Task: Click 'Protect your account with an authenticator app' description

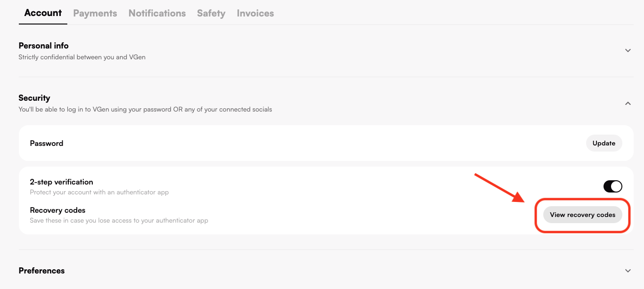Action: [x=99, y=192]
